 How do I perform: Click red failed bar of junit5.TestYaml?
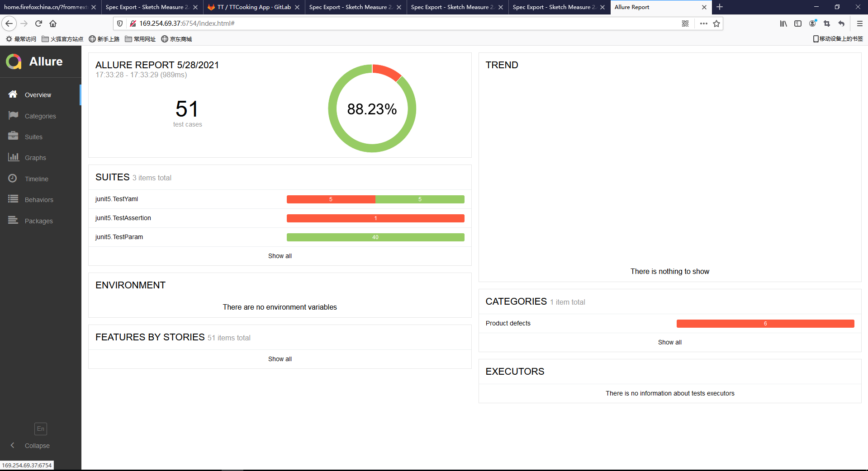(x=331, y=199)
